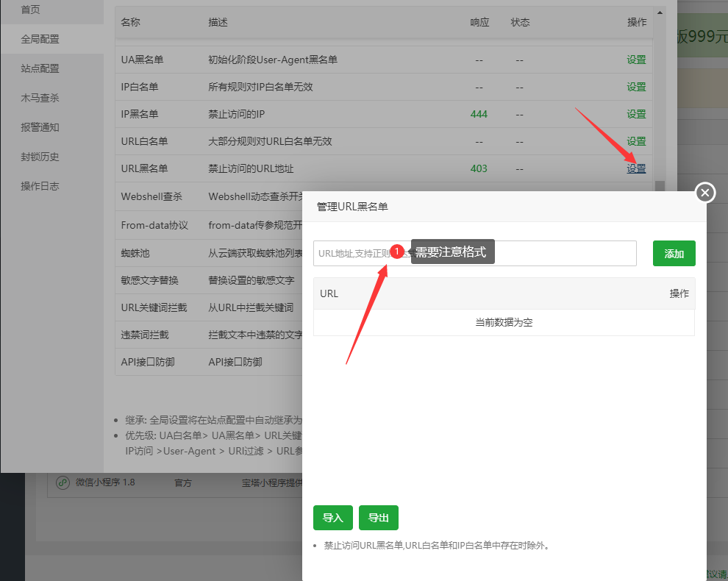Open 木马查杀 from the sidebar
The width and height of the screenshot is (728, 581).
click(41, 97)
